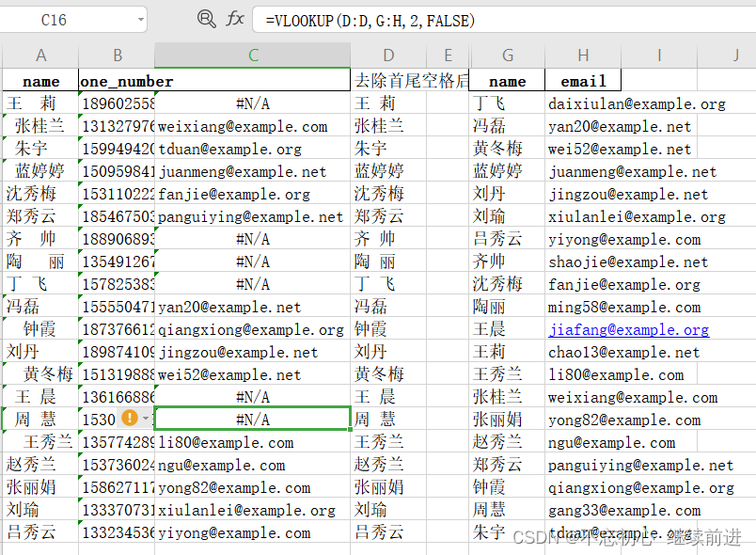
Task: Select column E header
Action: point(448,55)
